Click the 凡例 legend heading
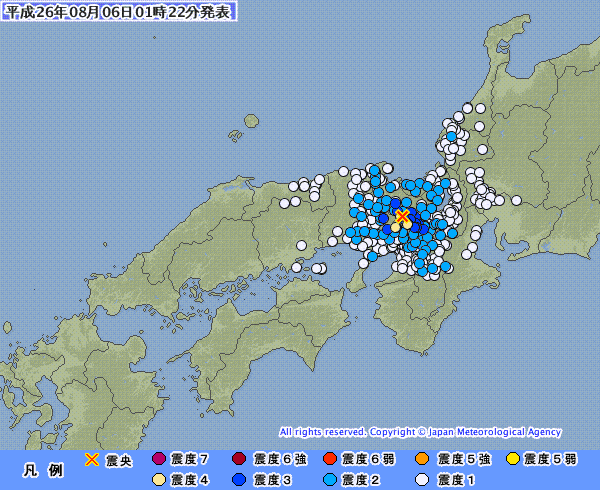 [x=43, y=470]
